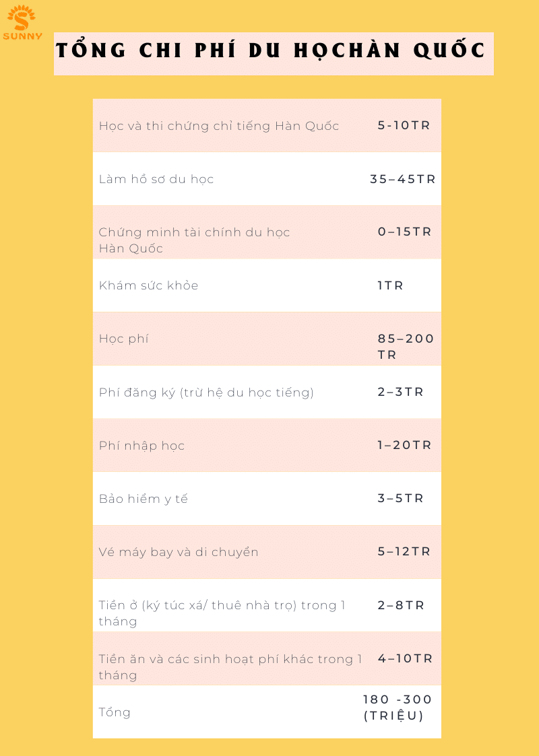Click the Khám sức khỏe row label

click(149, 285)
